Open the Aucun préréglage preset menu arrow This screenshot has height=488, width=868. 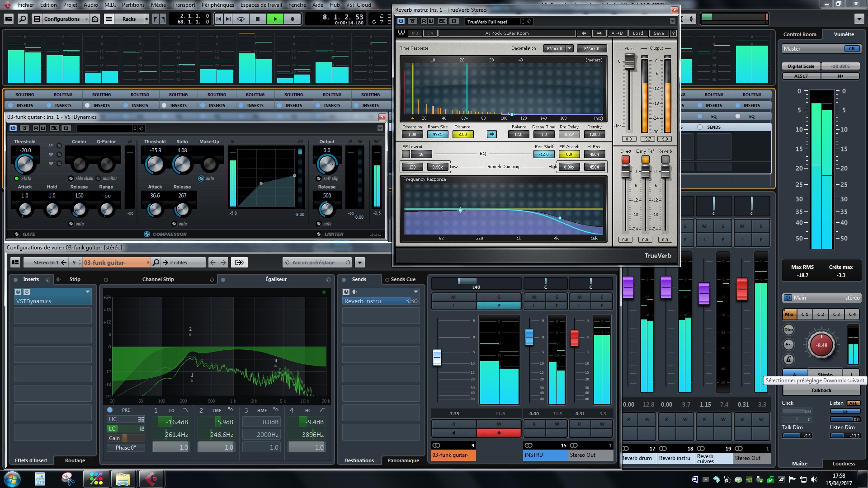(360, 263)
